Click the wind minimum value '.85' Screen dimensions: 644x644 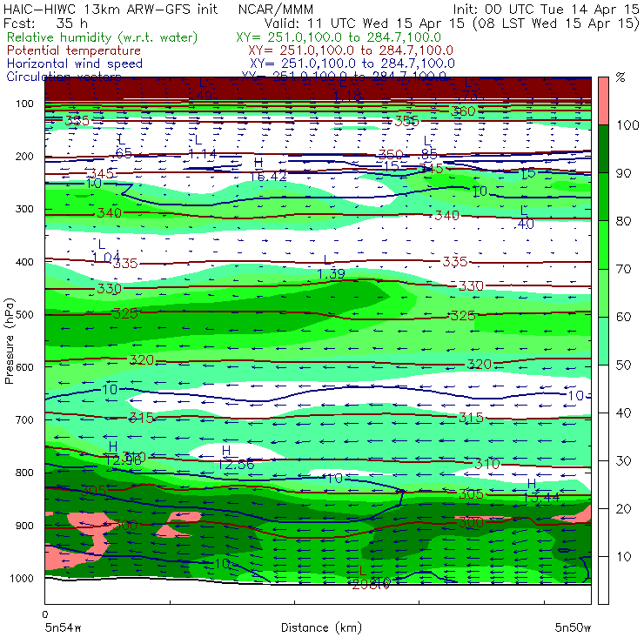(x=428, y=154)
